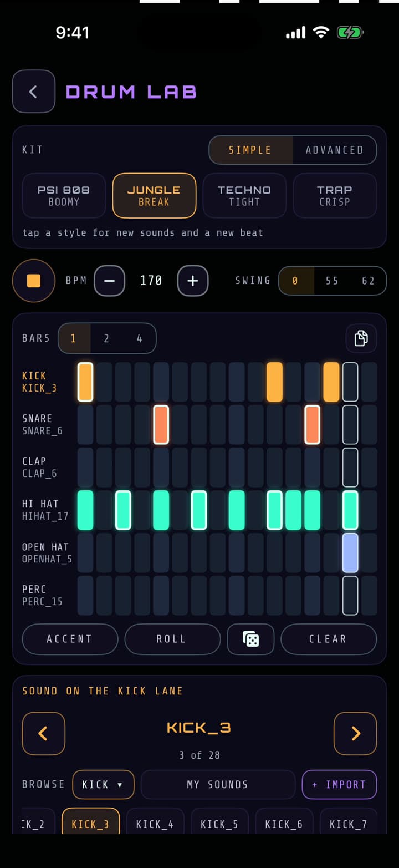Choose the Jungle Break kit
The image size is (399, 868).
click(154, 196)
